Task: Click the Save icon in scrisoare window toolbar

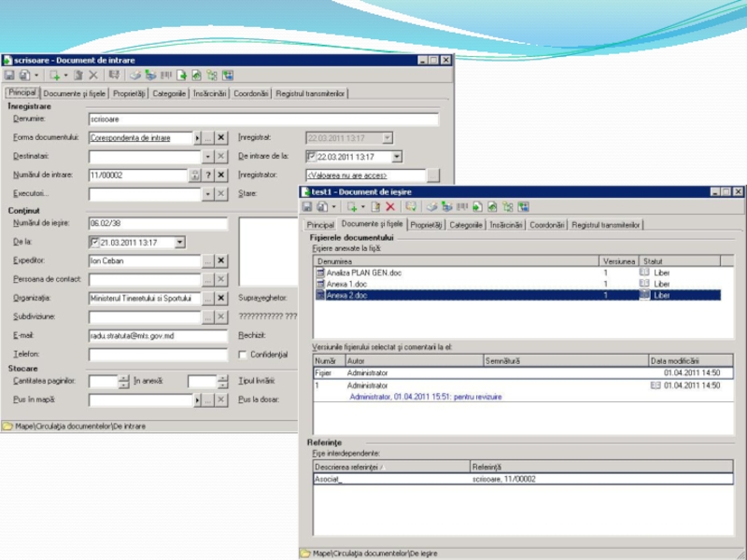Action: point(9,76)
